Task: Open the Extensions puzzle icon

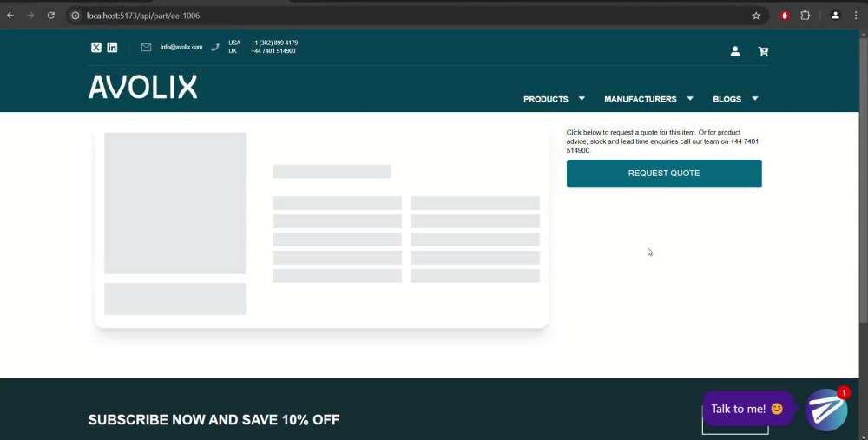Action: [806, 16]
